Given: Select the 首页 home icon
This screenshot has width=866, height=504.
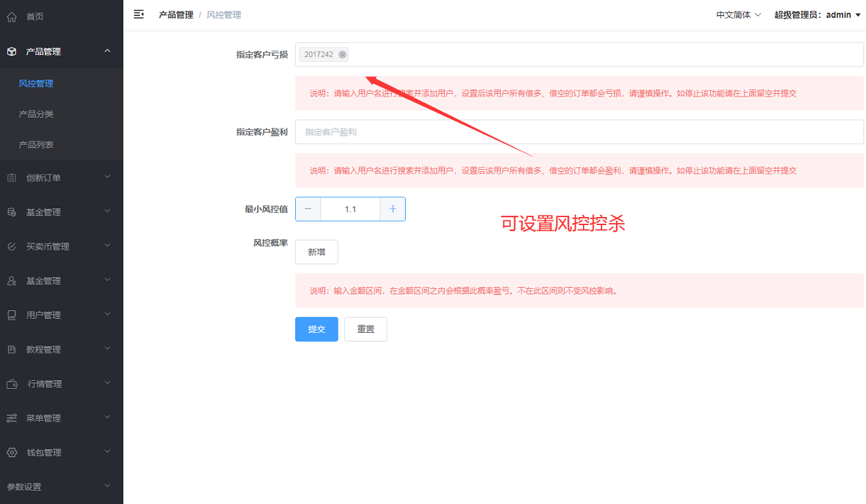Looking at the screenshot, I should tap(11, 16).
